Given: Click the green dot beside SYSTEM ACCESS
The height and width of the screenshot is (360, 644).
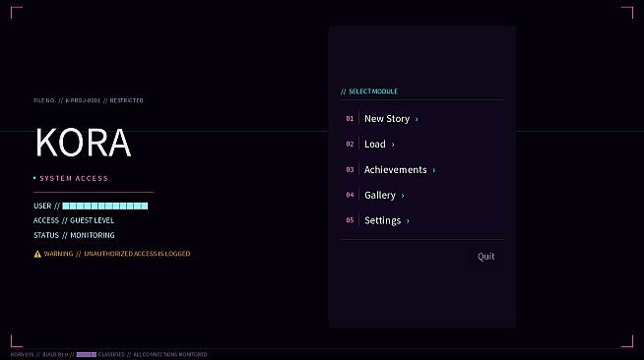Looking at the screenshot, I should tap(34, 178).
